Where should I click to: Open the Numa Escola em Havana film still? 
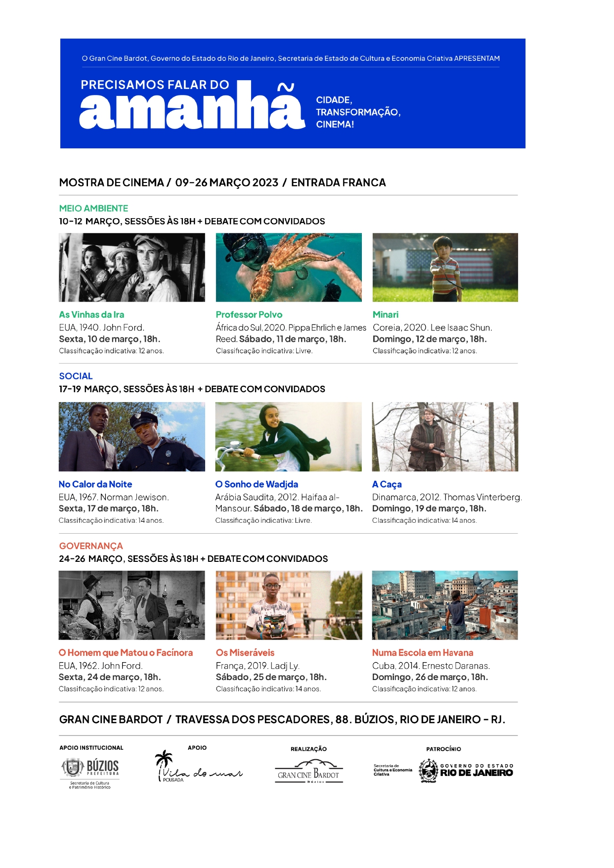point(445,605)
